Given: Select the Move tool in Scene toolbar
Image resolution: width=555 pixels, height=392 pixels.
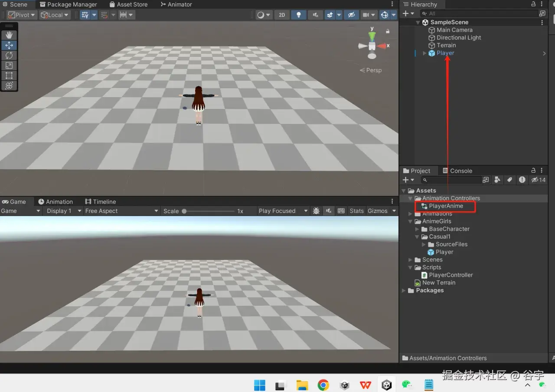Looking at the screenshot, I should click(x=9, y=45).
